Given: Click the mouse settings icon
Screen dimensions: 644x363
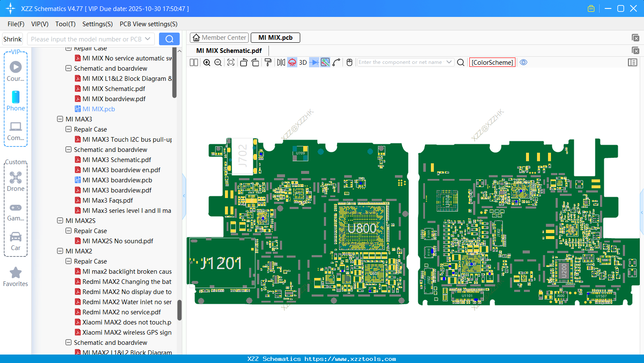Looking at the screenshot, I should 349,63.
